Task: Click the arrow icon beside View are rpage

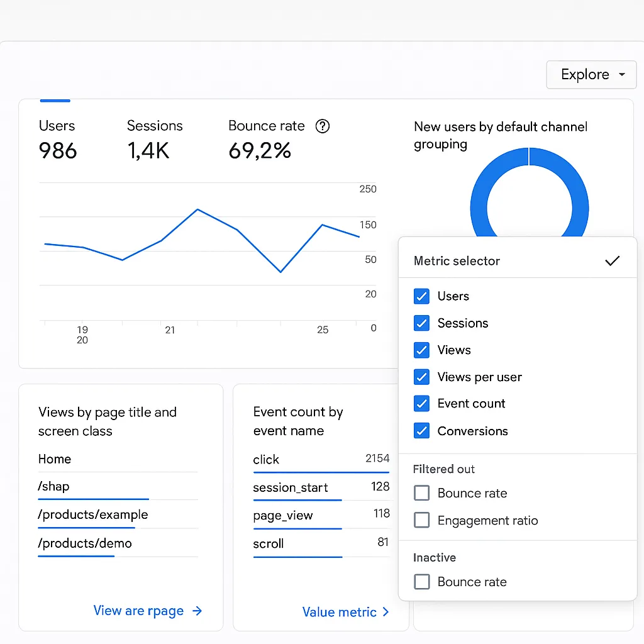Action: point(197,611)
